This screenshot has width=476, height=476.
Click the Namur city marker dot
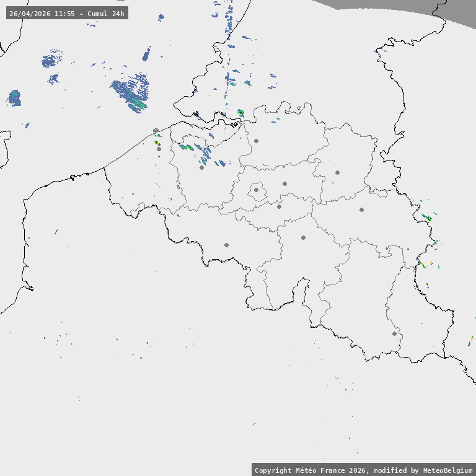pyautogui.click(x=303, y=237)
